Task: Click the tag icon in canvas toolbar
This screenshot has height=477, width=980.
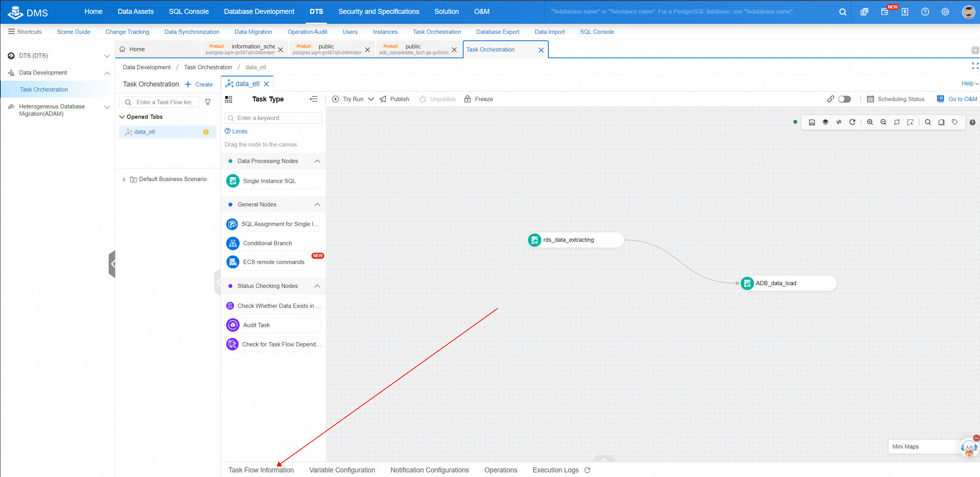Action: 955,122
